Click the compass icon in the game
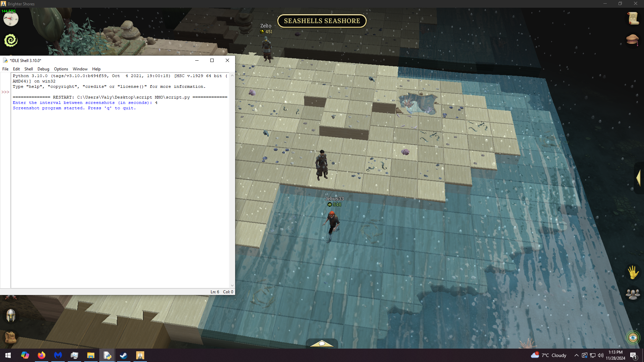The image size is (644, 362). click(x=11, y=19)
